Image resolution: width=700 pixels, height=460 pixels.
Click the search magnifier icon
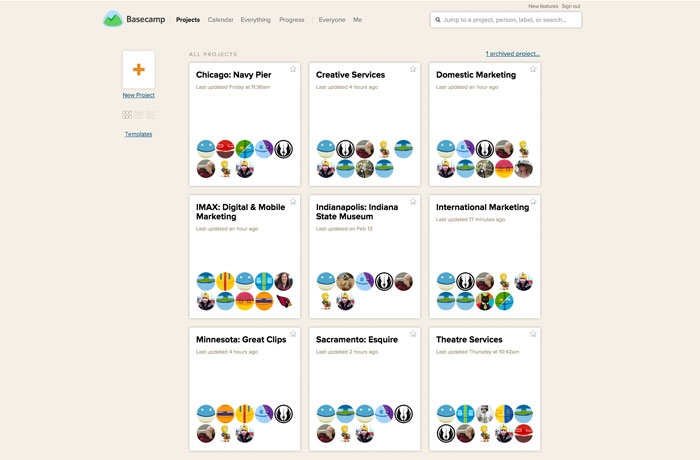[438, 20]
